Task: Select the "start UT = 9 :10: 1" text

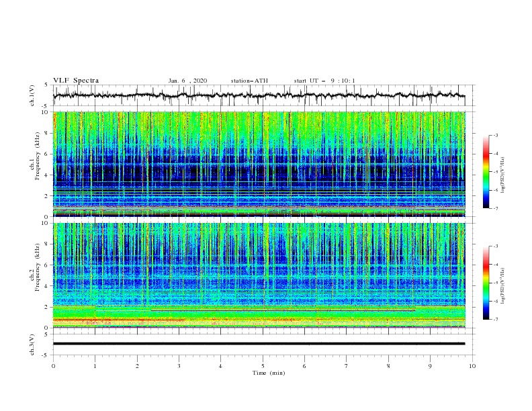Action: [x=324, y=81]
